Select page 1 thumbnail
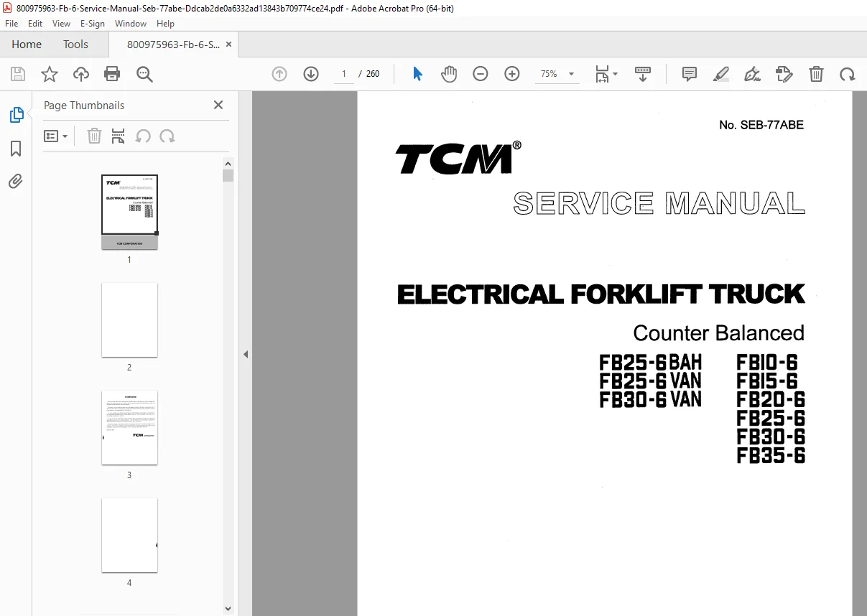 pos(129,212)
